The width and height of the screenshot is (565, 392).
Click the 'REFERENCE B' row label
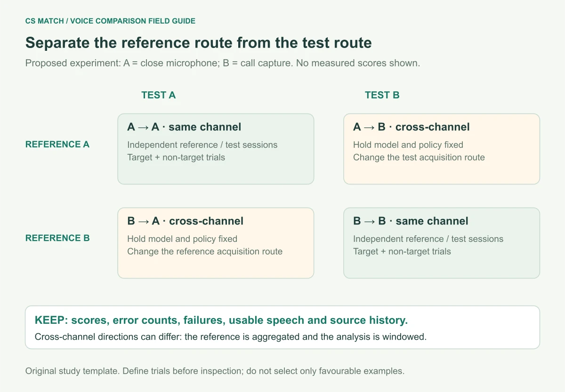click(x=57, y=238)
